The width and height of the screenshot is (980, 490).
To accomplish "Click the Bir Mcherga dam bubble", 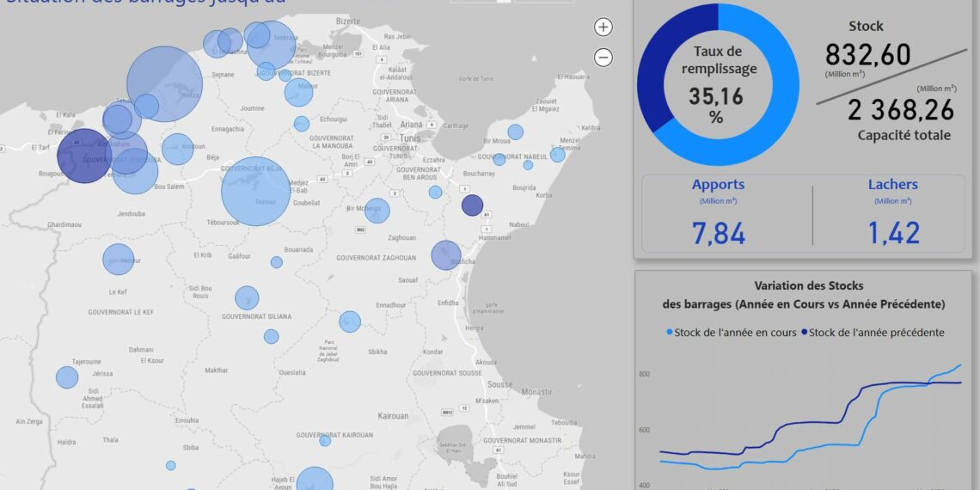I will [377, 210].
